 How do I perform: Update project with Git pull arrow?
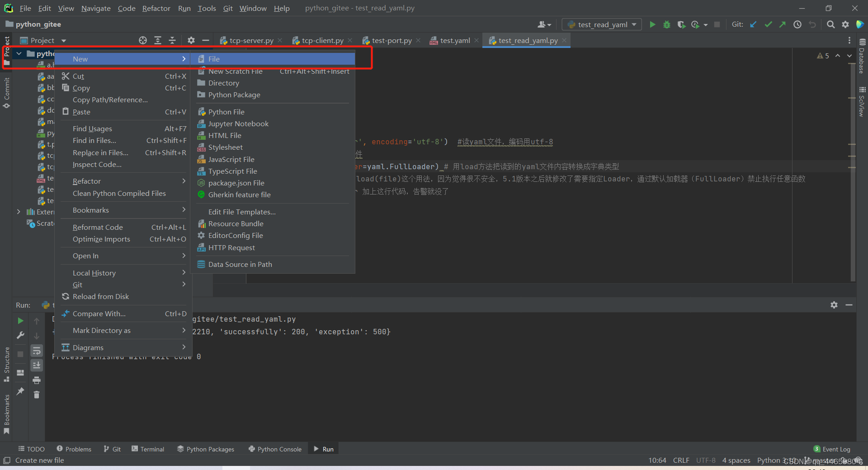point(753,24)
